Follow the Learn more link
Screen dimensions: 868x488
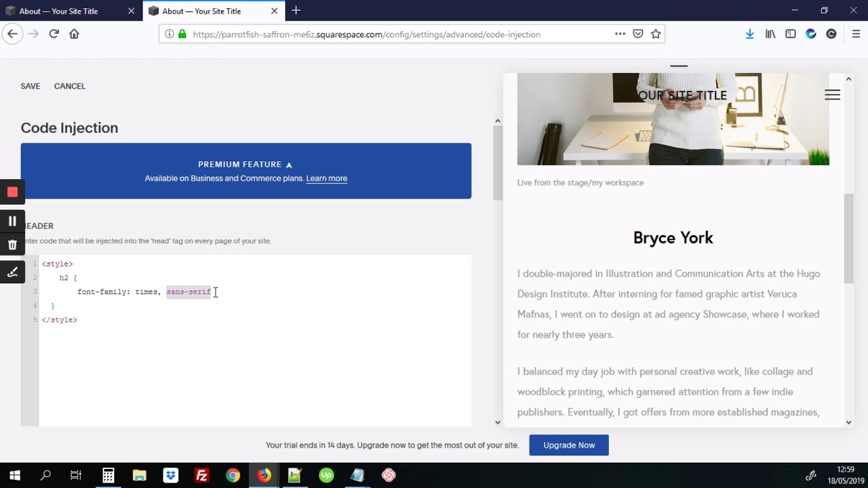[326, 179]
